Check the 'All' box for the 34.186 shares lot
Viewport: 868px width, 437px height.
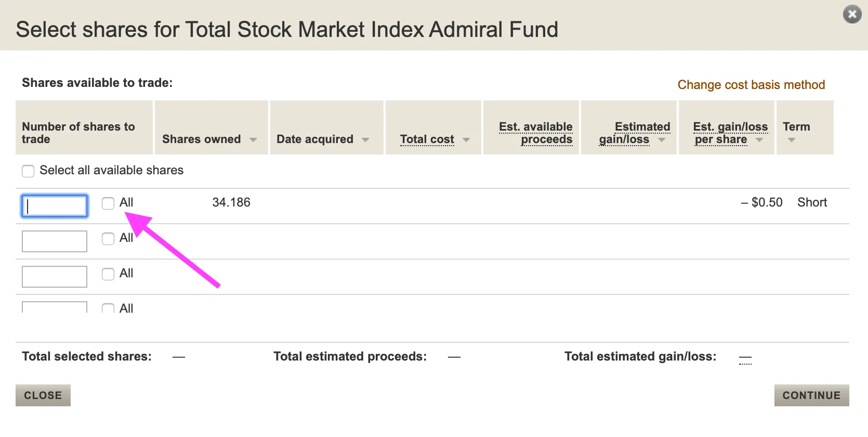pos(108,203)
